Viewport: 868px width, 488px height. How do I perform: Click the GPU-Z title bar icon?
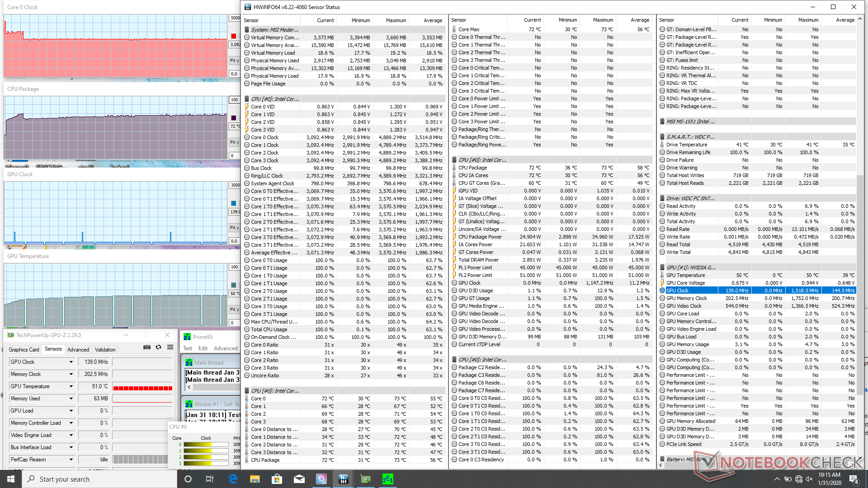click(x=10, y=335)
